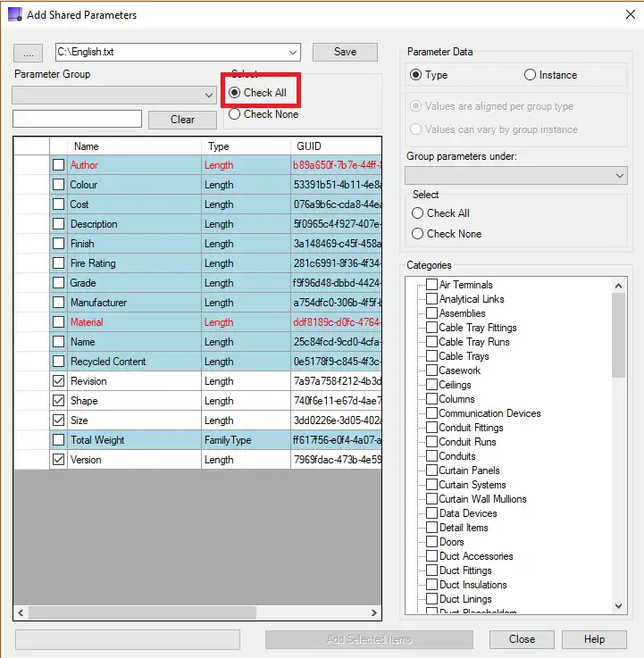Sort by the Name column header

point(134,146)
